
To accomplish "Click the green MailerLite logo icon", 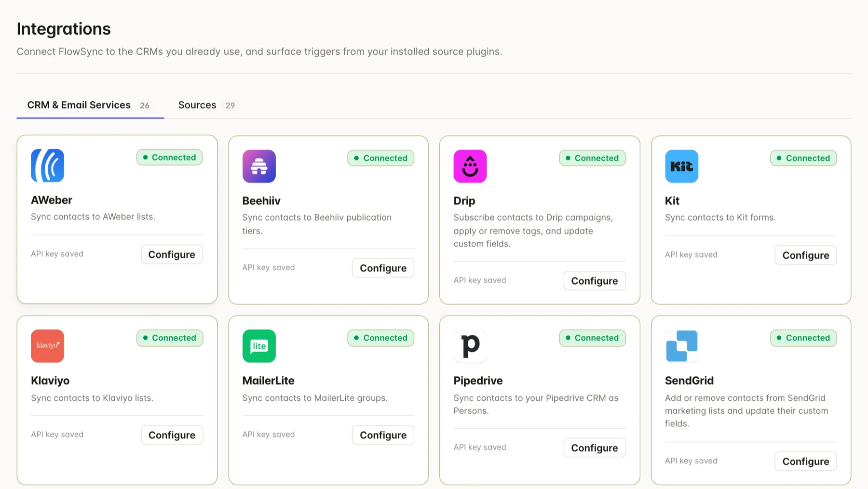I will coord(259,346).
